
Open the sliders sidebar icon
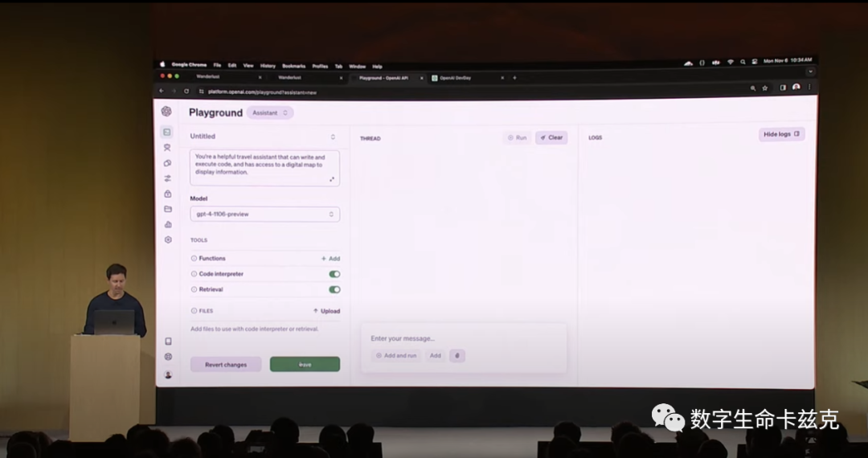click(167, 178)
